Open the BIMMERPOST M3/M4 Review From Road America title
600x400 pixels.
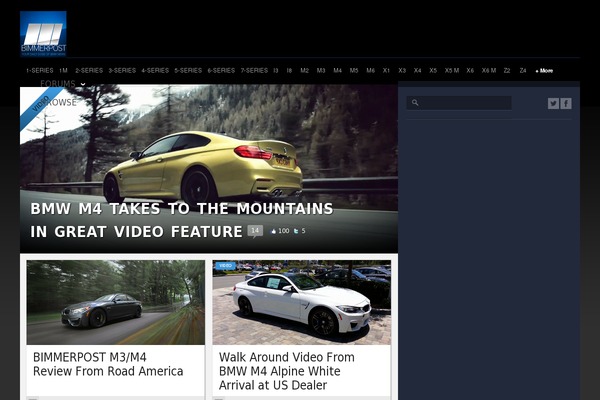click(x=108, y=364)
